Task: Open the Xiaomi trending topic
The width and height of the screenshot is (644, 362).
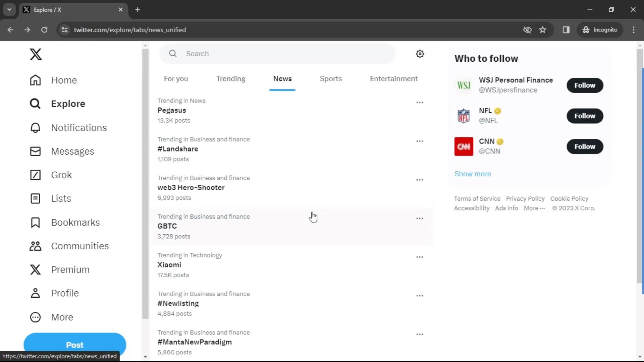Action: click(290, 265)
